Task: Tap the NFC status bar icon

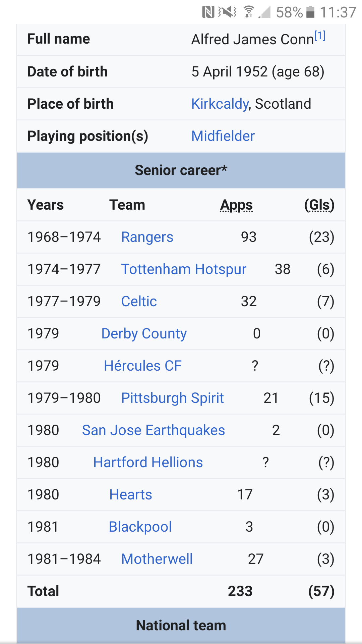Action: [208, 12]
